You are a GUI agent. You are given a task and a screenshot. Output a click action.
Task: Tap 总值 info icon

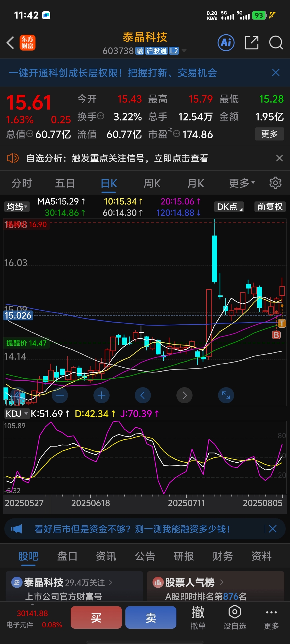point(30,133)
